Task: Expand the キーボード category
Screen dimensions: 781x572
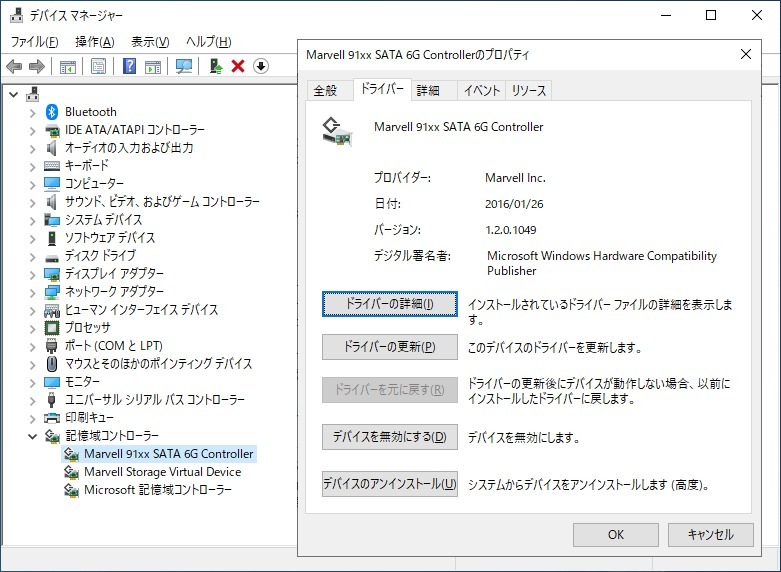Action: [x=32, y=166]
